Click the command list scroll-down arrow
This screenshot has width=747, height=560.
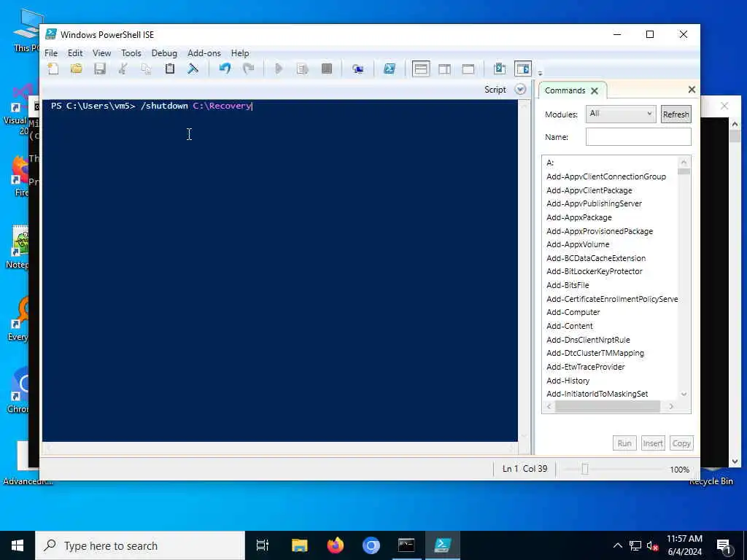point(684,394)
